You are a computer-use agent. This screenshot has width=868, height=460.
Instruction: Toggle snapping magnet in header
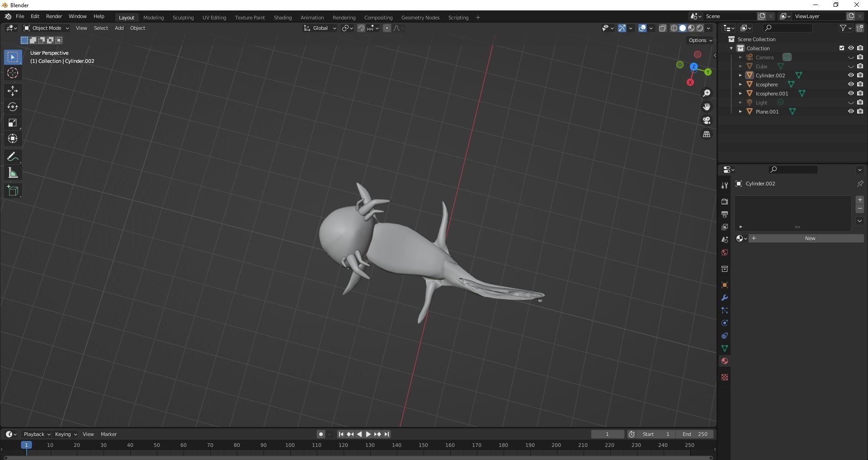pyautogui.click(x=361, y=28)
